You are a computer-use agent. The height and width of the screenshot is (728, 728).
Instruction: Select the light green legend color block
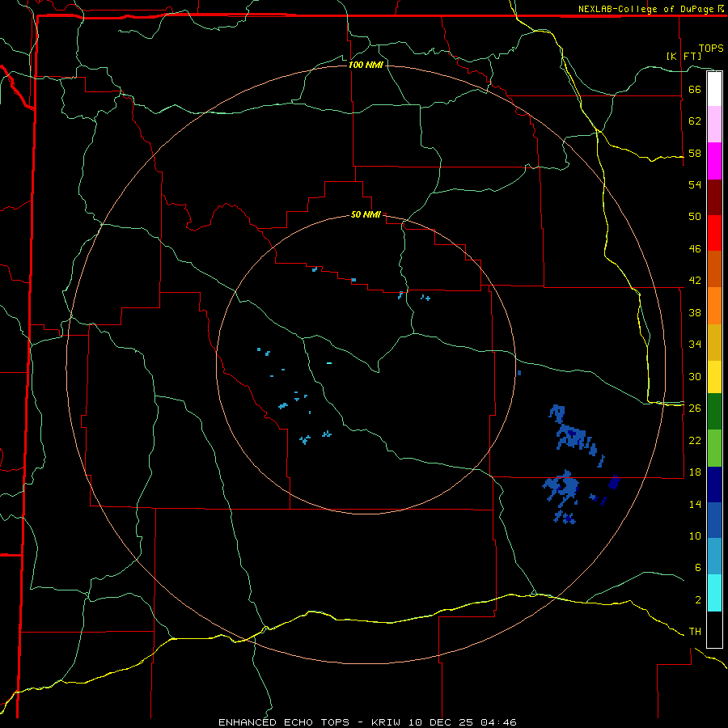tap(714, 448)
